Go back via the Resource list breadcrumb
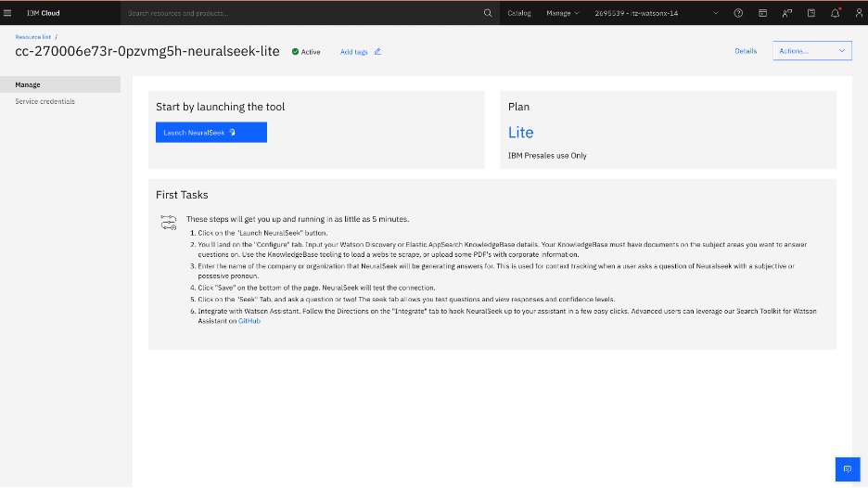The height and width of the screenshot is (488, 868). click(x=33, y=36)
